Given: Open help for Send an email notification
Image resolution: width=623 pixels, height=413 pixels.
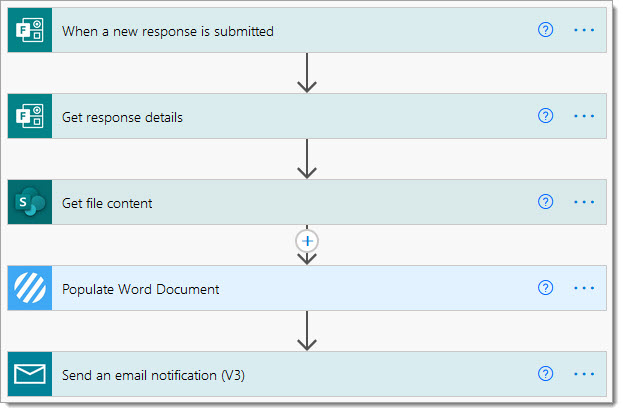Looking at the screenshot, I should [x=545, y=374].
